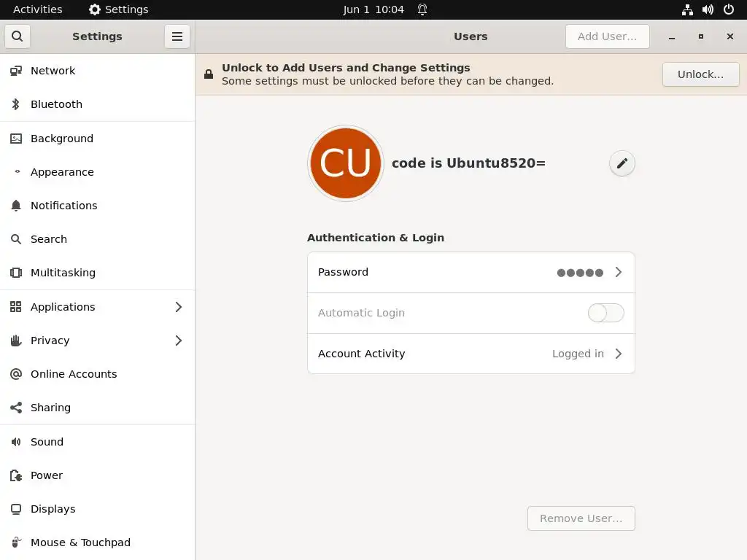
Task: Select Appearance in the sidebar
Action: [97, 172]
